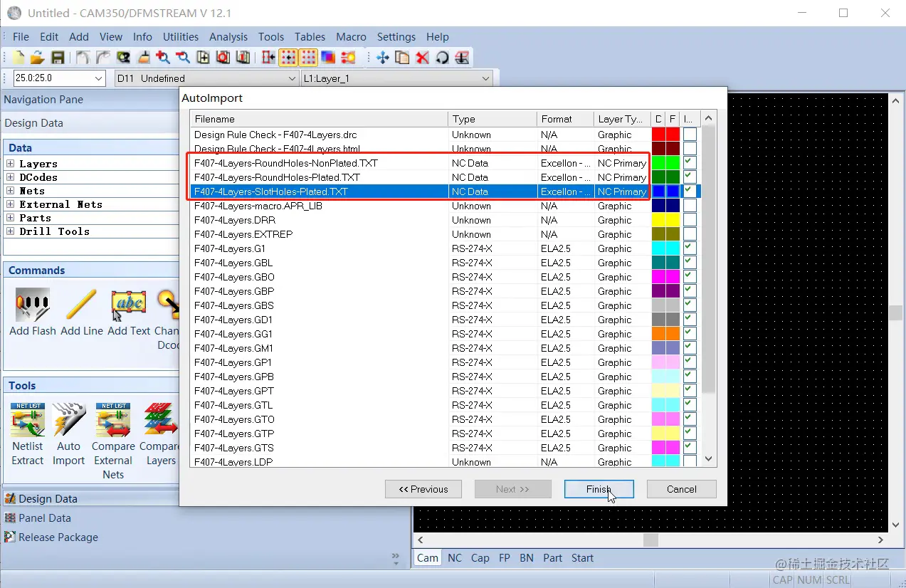Uncheck import box for F407-4Layers.GTS
The image size is (906, 588).
click(690, 448)
